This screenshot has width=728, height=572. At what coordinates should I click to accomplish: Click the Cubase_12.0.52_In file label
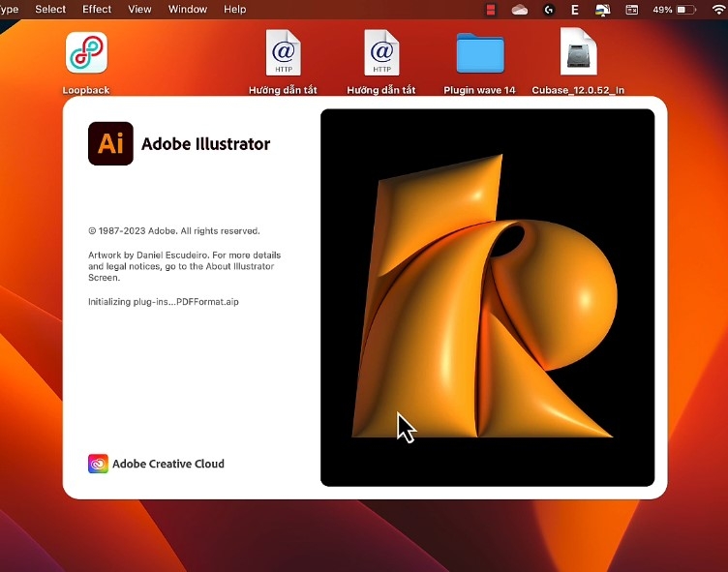click(x=578, y=90)
